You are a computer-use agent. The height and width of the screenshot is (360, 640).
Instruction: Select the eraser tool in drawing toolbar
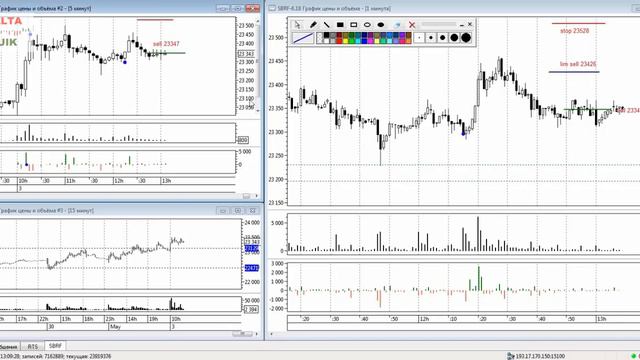[397, 25]
